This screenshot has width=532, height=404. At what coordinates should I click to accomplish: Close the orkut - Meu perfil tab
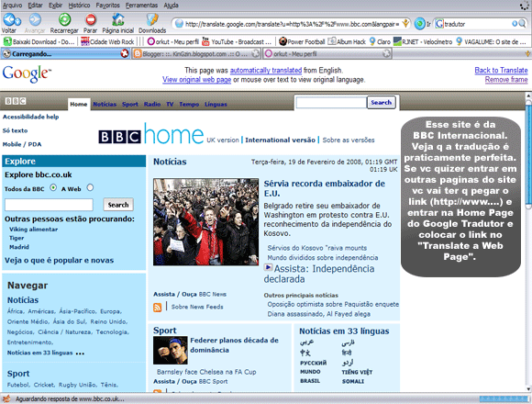(386, 53)
